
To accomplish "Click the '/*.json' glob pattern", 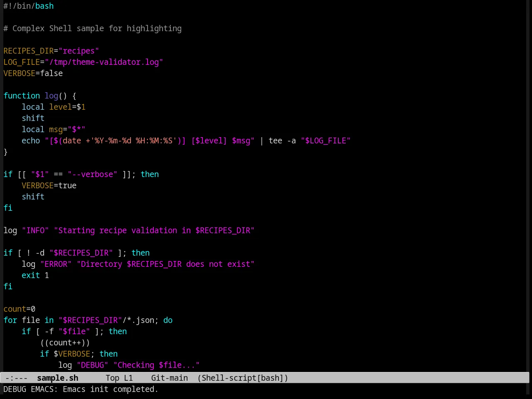I will pyautogui.click(x=138, y=320).
